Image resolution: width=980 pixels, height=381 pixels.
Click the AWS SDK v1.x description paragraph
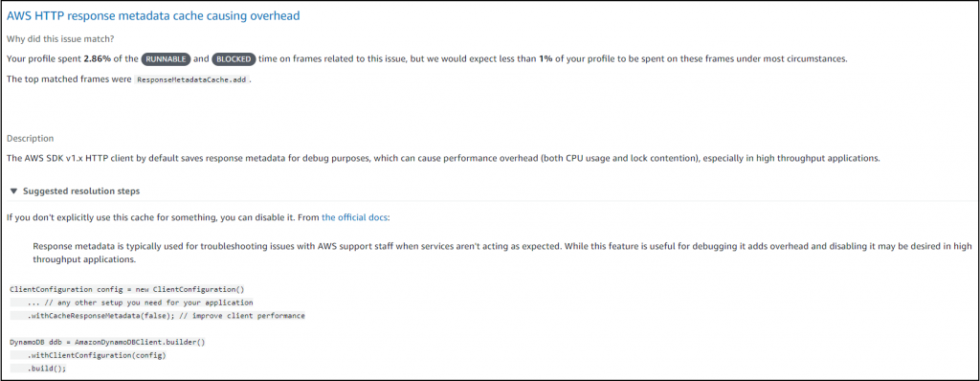tap(443, 158)
